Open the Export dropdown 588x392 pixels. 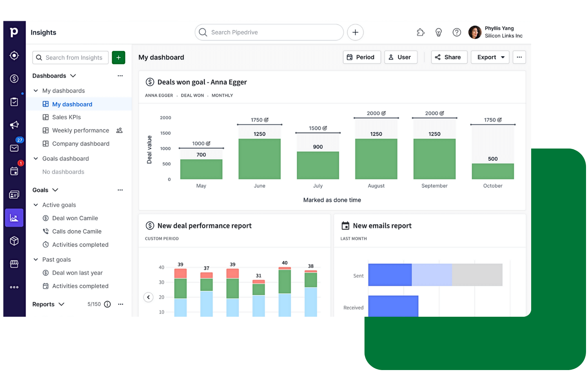tap(490, 57)
